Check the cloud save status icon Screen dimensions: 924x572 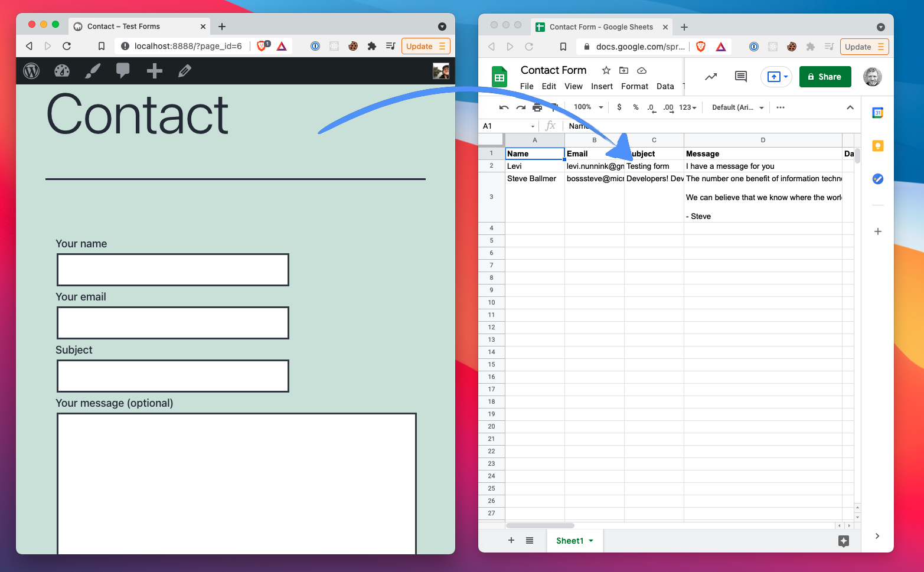642,70
